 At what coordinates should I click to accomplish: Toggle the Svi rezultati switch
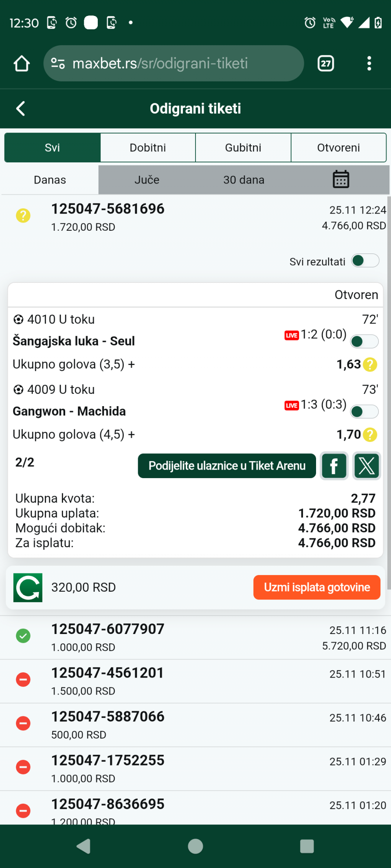(x=365, y=261)
